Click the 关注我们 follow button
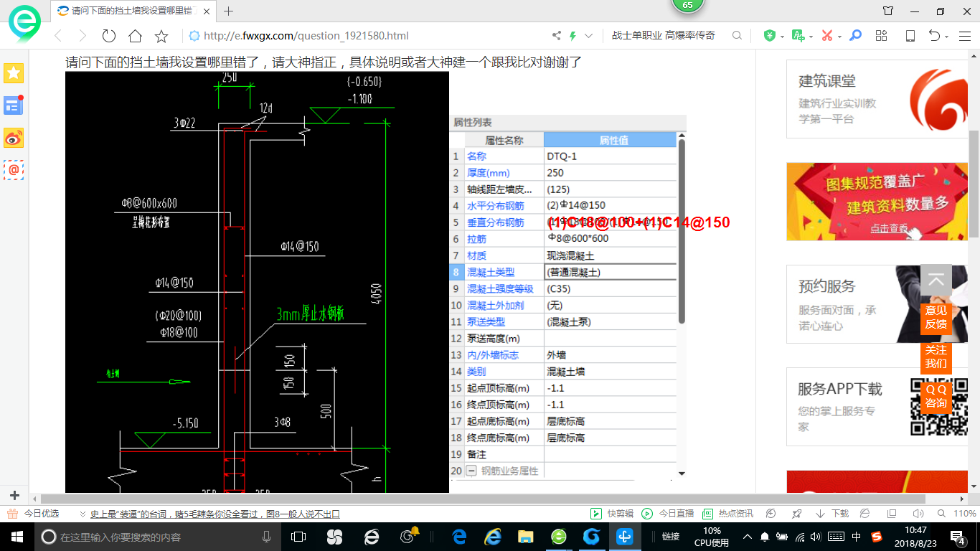980x551 pixels. click(936, 357)
